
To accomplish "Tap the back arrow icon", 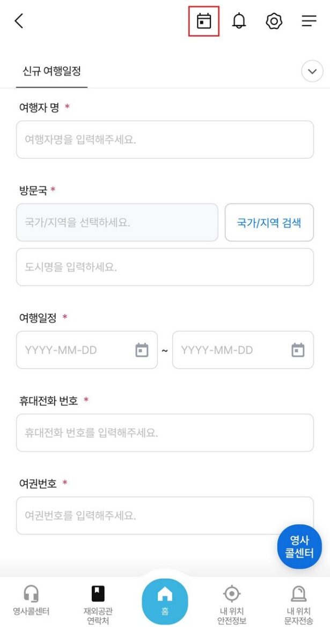I will click(x=19, y=21).
